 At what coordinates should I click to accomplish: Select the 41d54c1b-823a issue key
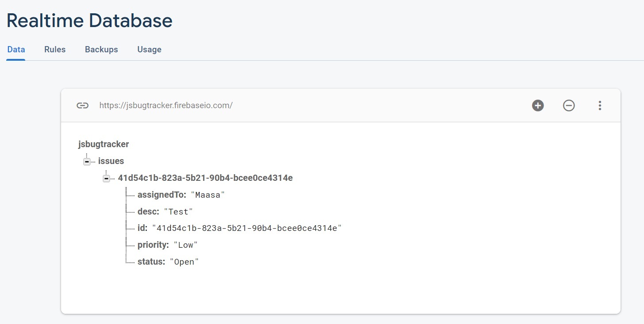click(205, 178)
